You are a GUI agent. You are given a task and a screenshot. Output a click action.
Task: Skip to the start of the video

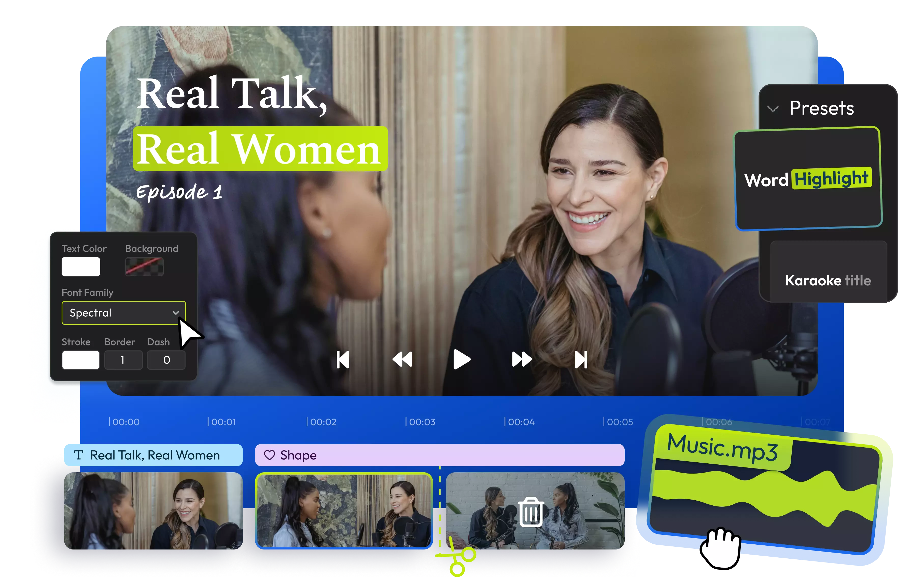click(342, 359)
